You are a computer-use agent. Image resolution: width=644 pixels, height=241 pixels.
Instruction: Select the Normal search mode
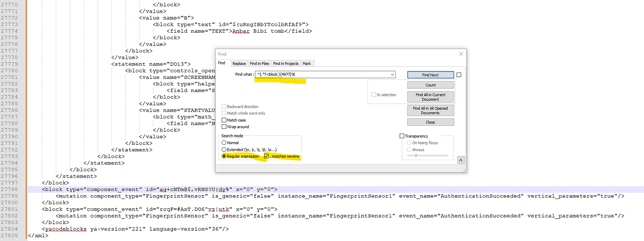click(224, 142)
